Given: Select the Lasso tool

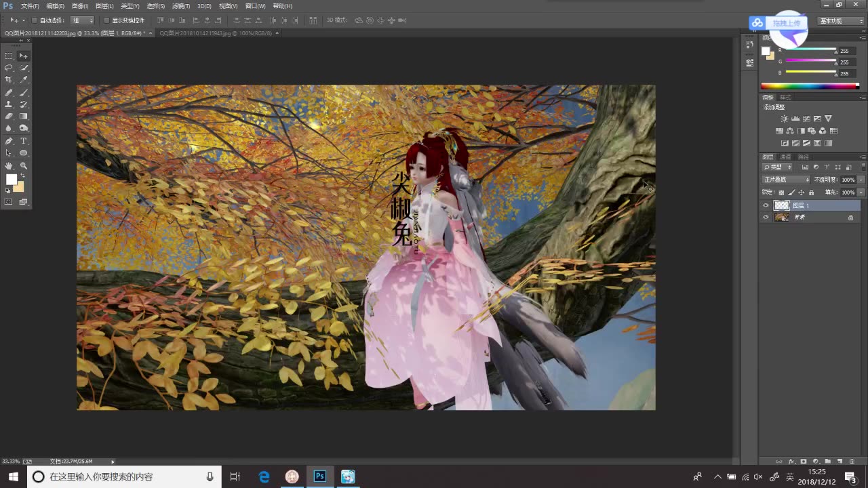Looking at the screenshot, I should 9,68.
